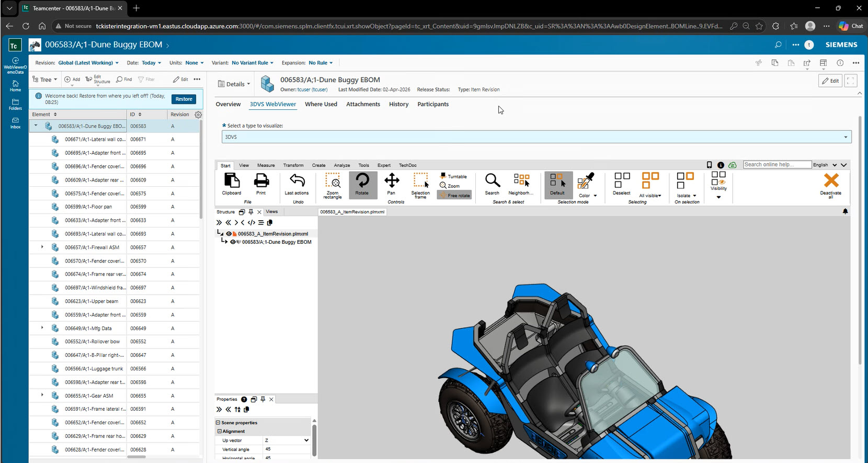This screenshot has width=868, height=463.
Task: Open the Measure ribbon tab
Action: coord(266,165)
